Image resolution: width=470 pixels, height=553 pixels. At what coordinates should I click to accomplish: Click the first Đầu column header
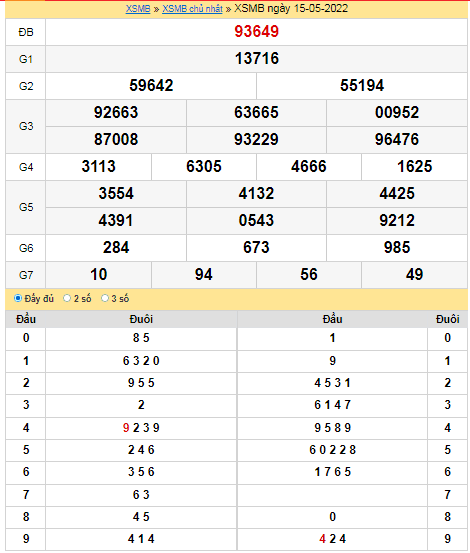[x=26, y=319]
